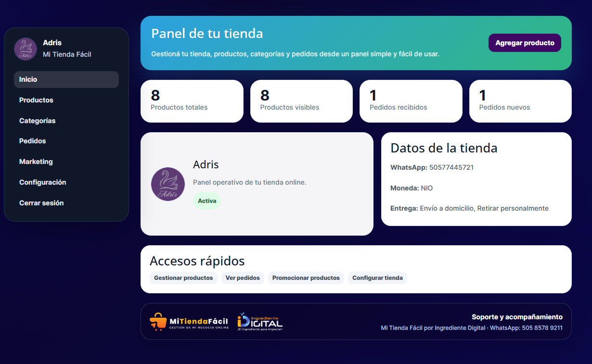
Task: Click the Mi Tienda Fácil sidebar subtitle
Action: [x=67, y=54]
